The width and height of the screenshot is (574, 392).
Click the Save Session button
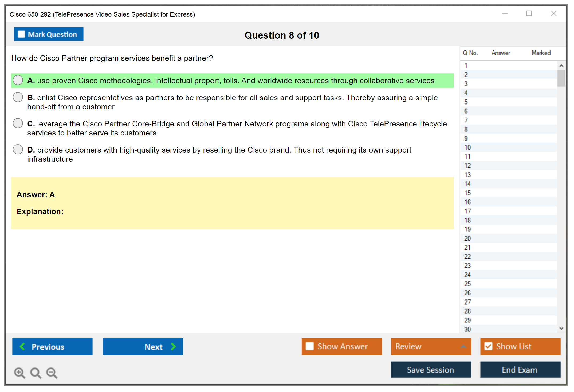pos(431,370)
